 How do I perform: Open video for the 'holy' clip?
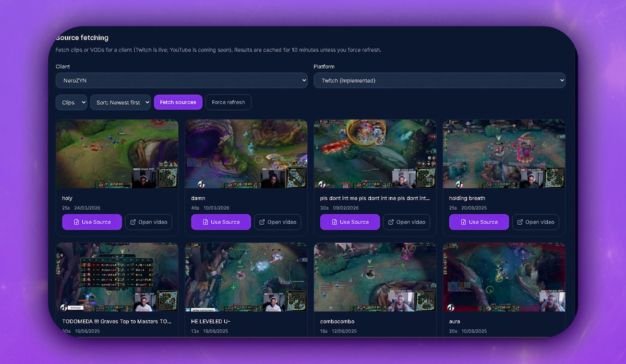149,222
